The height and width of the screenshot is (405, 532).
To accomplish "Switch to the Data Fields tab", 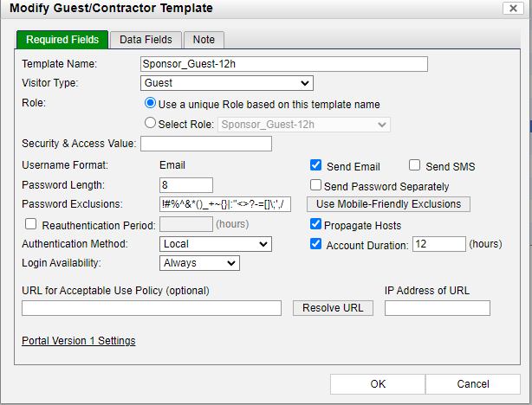I will pyautogui.click(x=146, y=40).
